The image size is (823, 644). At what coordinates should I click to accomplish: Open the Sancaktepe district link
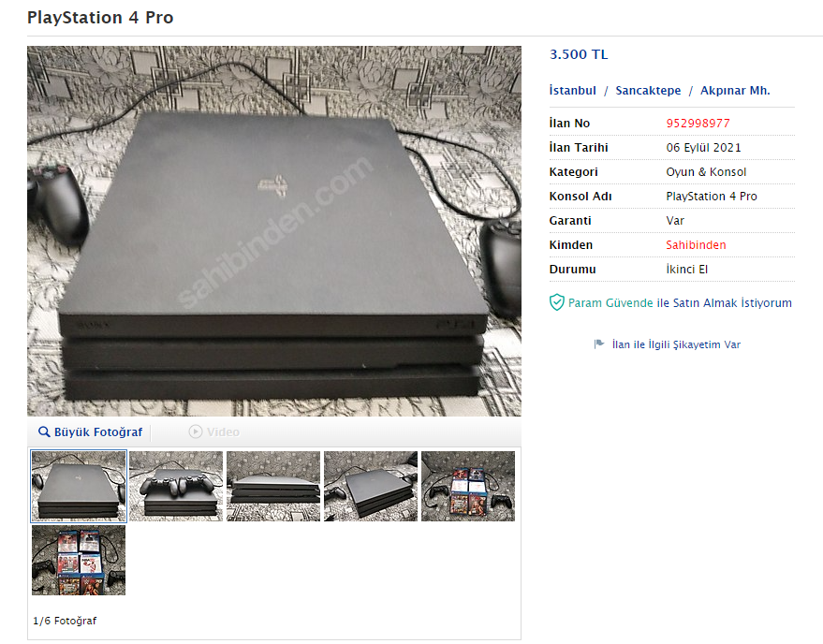point(648,90)
